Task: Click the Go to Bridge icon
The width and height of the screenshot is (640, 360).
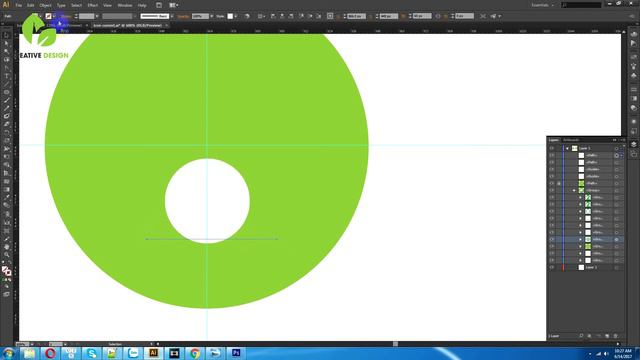Action: point(159,5)
